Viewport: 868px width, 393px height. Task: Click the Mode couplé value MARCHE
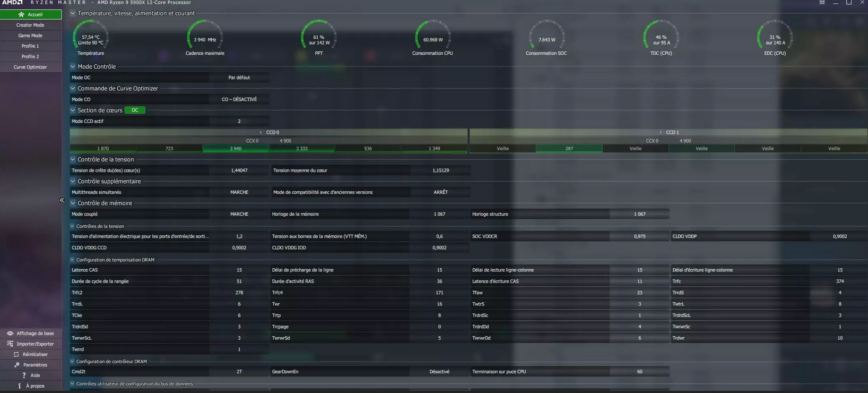coord(239,214)
